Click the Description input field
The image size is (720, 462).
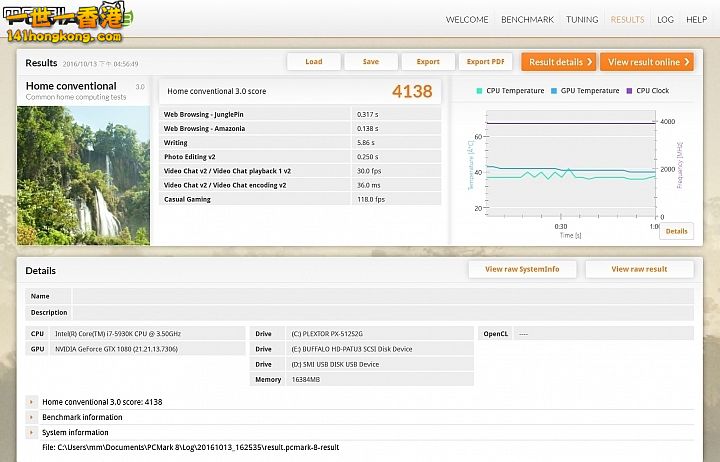pos(383,312)
